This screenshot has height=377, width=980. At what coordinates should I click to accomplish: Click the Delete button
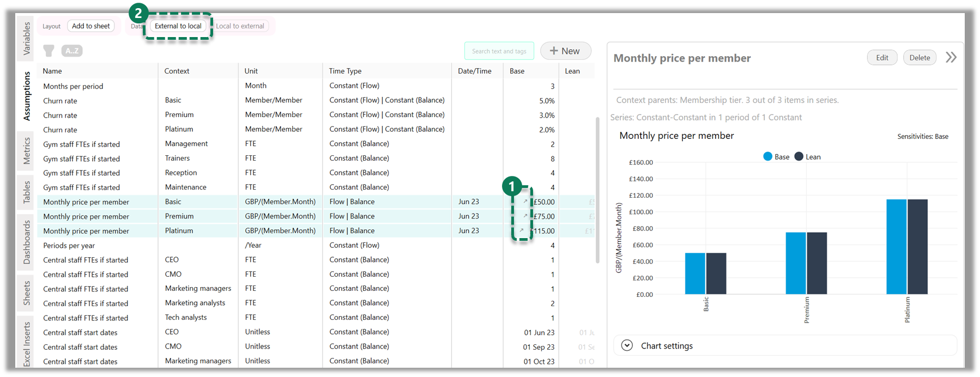[919, 58]
